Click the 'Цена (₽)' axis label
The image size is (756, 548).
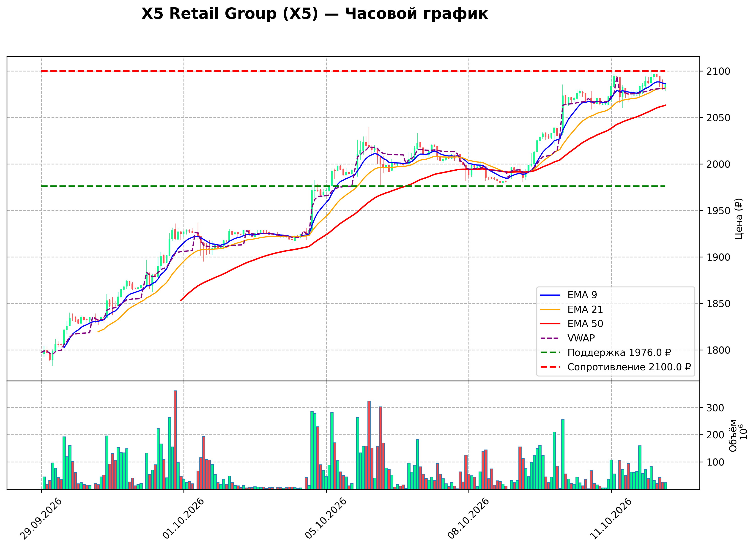739,218
